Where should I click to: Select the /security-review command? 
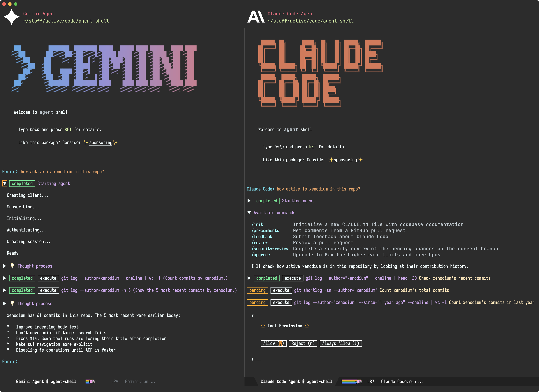[270, 249]
